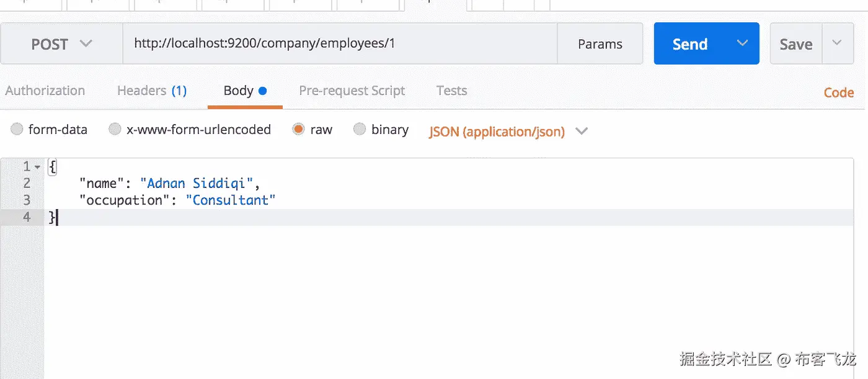
Task: Click the "occupation" line in the editor
Action: (x=177, y=200)
